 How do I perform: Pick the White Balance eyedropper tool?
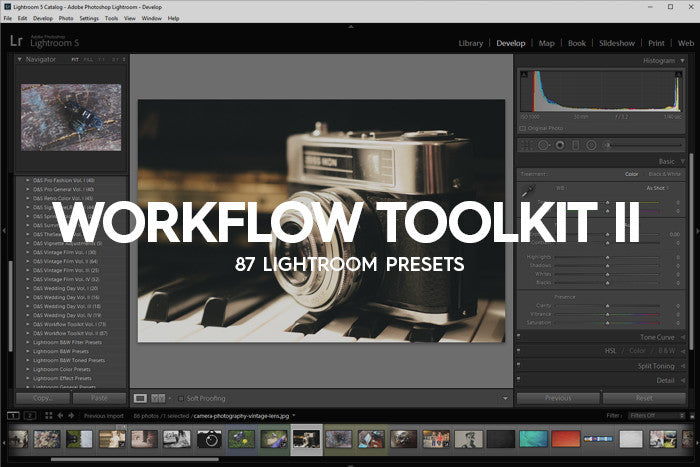(x=528, y=191)
